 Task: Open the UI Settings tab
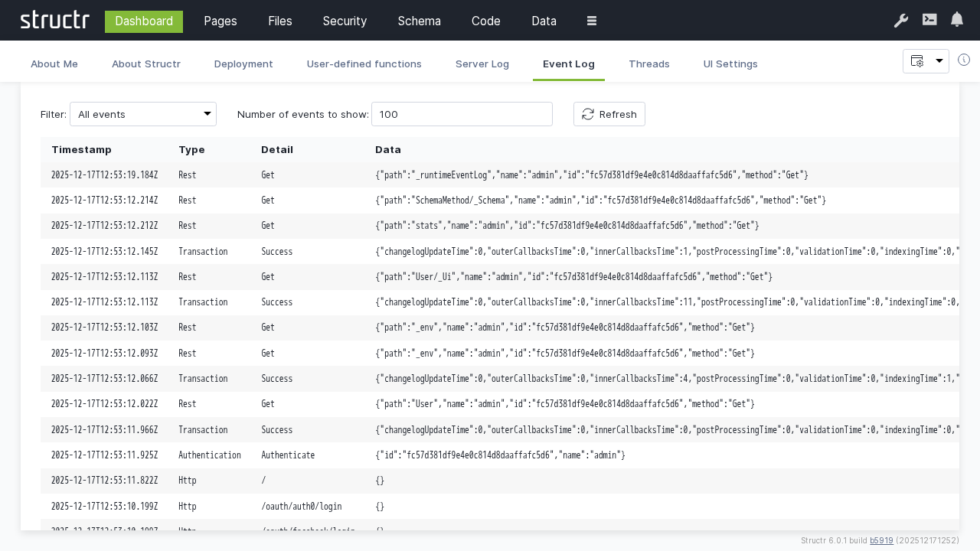click(730, 64)
